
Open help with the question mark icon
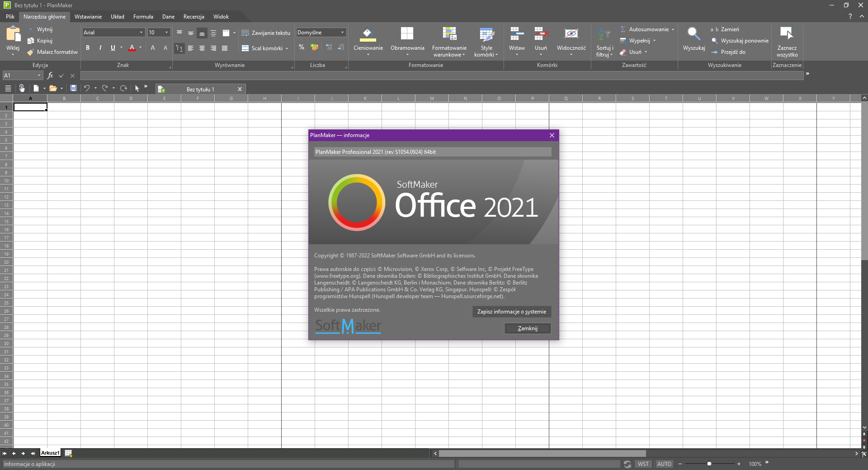coord(850,17)
